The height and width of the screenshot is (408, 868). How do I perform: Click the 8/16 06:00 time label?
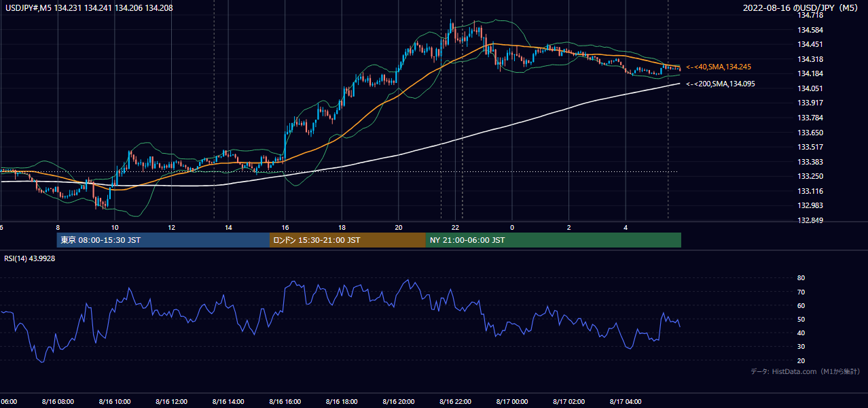(8, 401)
